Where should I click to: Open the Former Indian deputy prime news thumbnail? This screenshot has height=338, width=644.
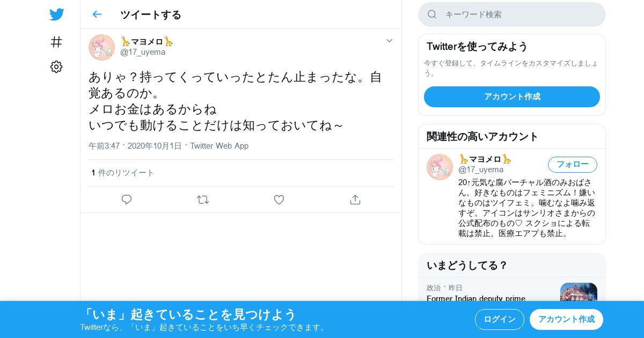[x=579, y=292]
